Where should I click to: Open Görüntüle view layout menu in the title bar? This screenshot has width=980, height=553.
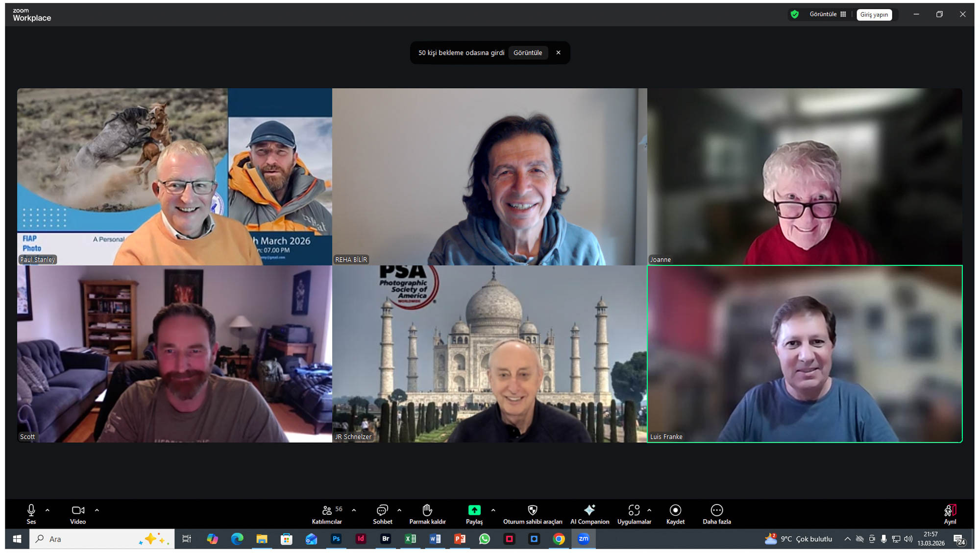pyautogui.click(x=828, y=14)
